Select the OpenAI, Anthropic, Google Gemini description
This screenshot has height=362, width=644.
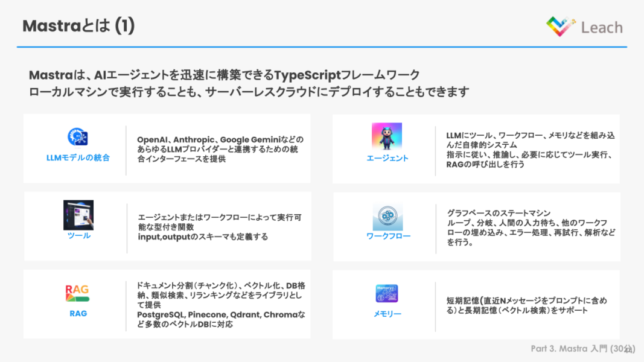click(220, 149)
